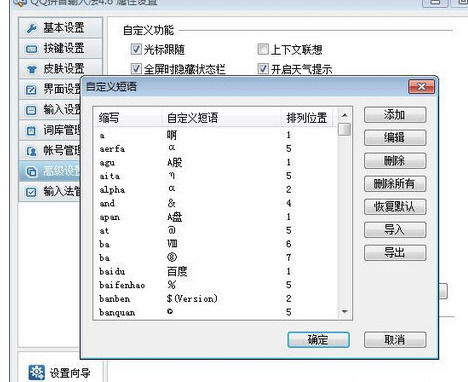
Task: Toggle the 上下文联想 checkbox
Action: 263,49
